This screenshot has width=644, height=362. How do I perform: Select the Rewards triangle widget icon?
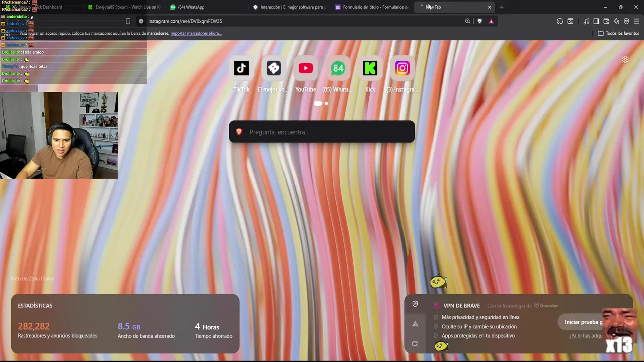415,324
